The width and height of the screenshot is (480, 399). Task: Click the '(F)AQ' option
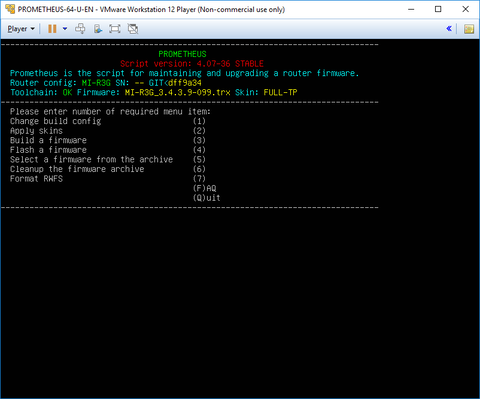(x=204, y=189)
